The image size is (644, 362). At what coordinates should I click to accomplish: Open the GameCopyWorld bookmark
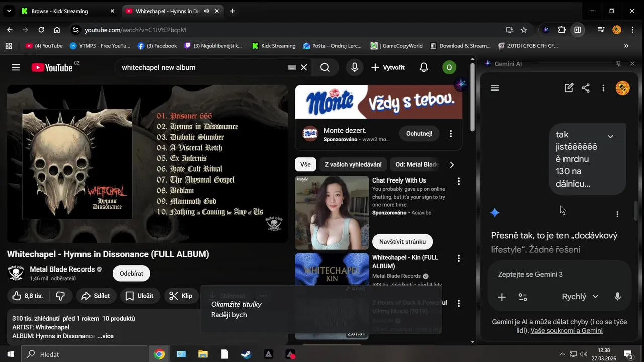(x=396, y=46)
